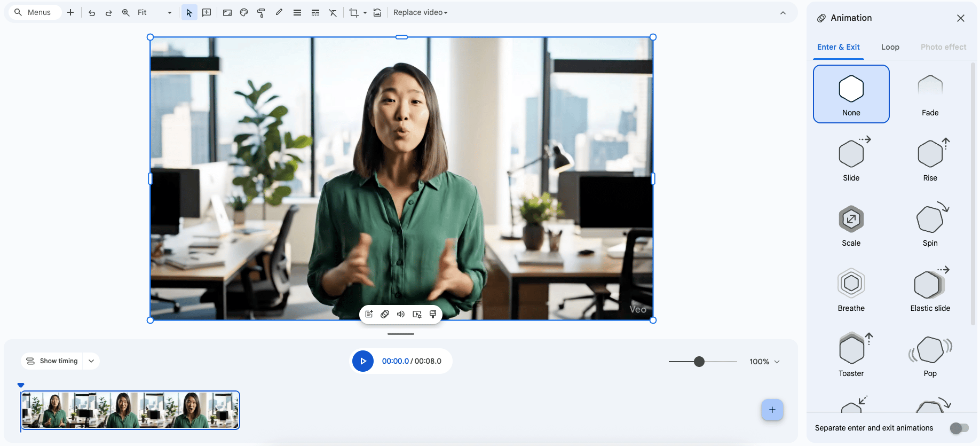Click the zoom magnifier icon

click(126, 12)
